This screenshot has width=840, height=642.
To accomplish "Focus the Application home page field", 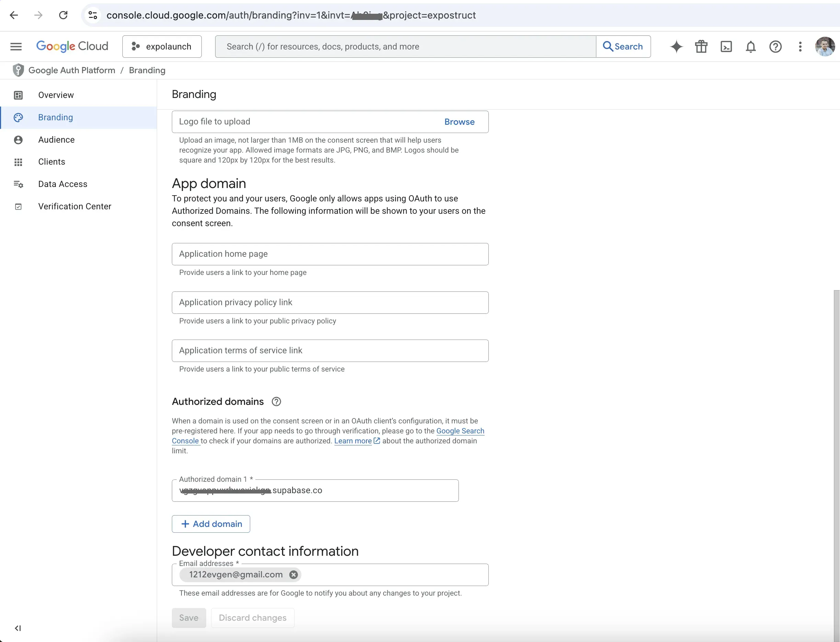I will click(x=330, y=254).
